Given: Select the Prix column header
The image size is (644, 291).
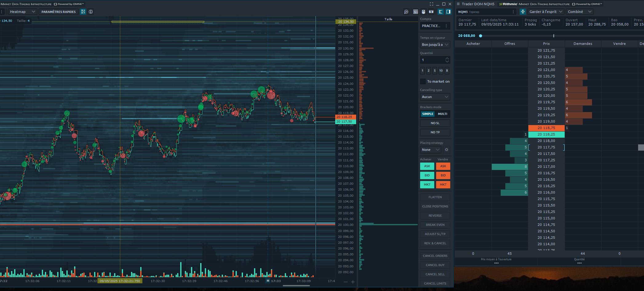Looking at the screenshot, I should (546, 44).
